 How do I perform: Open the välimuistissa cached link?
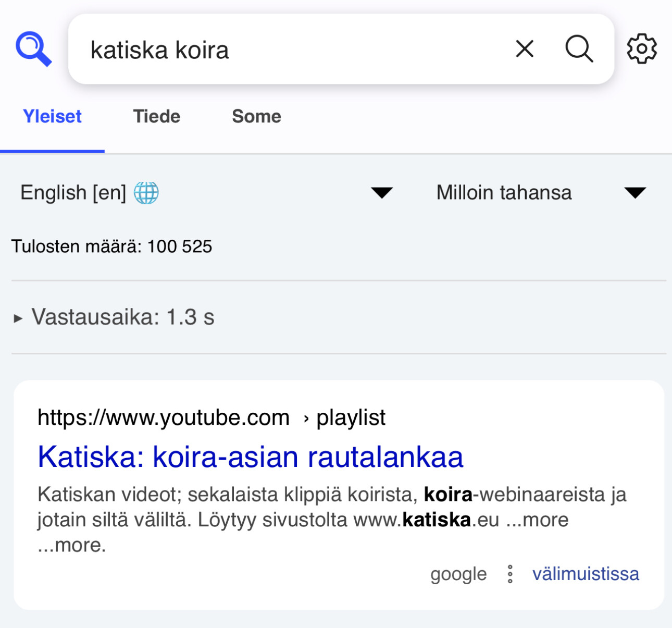pos(586,574)
